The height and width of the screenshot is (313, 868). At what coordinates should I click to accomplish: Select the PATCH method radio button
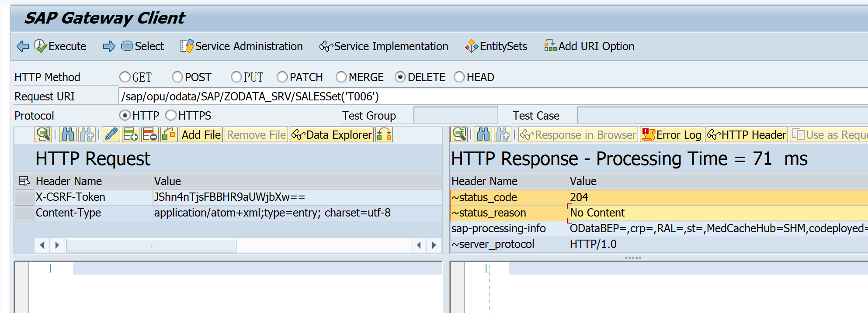(282, 77)
